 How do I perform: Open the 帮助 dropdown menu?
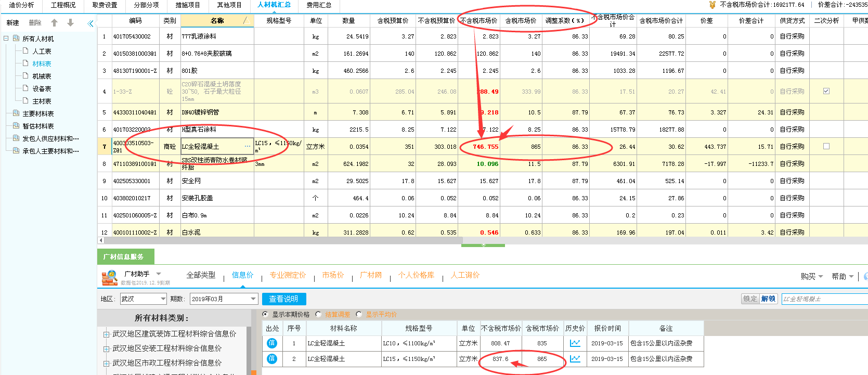[843, 277]
